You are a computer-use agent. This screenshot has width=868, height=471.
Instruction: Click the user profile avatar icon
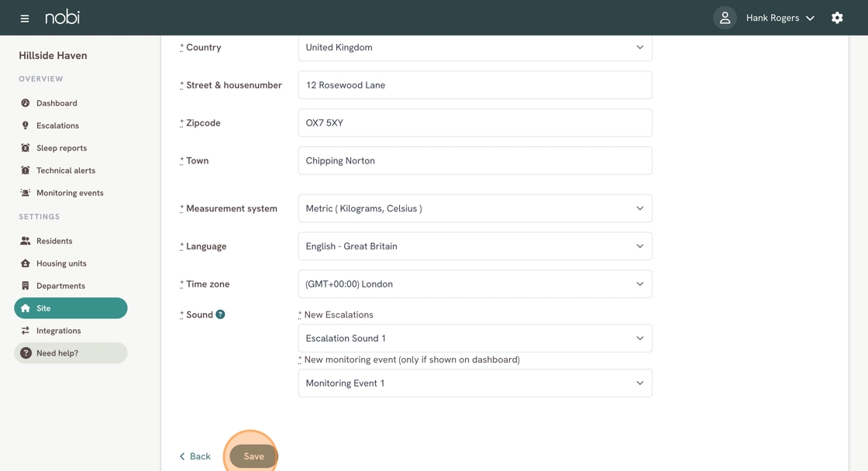[725, 18]
